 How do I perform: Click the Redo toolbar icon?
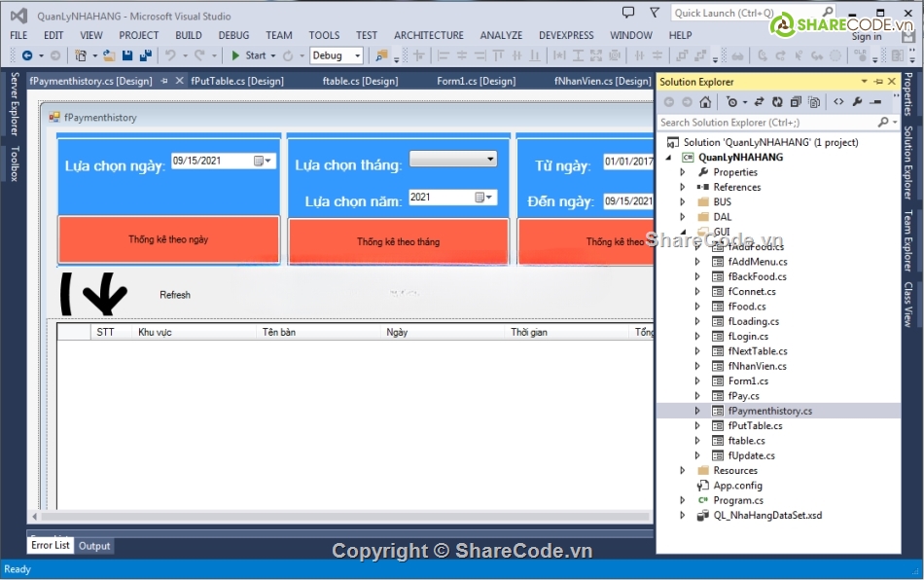pyautogui.click(x=199, y=55)
